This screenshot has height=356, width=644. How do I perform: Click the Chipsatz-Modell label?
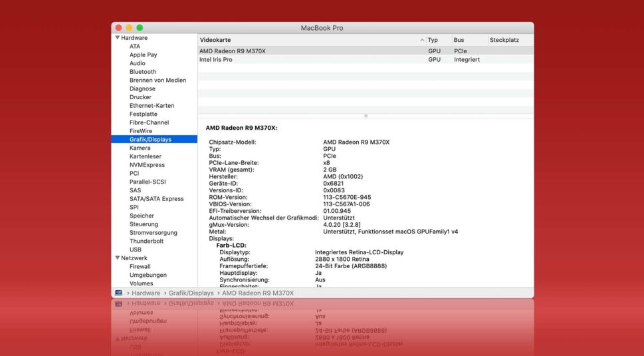[232, 142]
